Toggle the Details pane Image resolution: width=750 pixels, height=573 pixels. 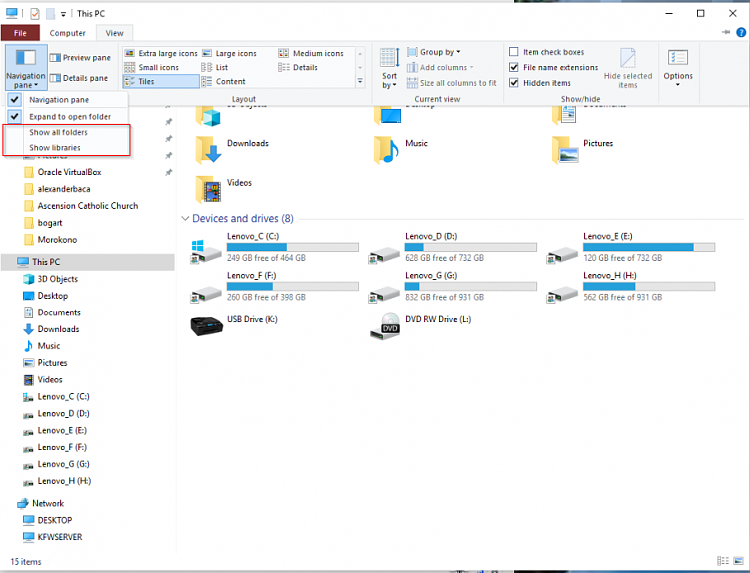79,78
